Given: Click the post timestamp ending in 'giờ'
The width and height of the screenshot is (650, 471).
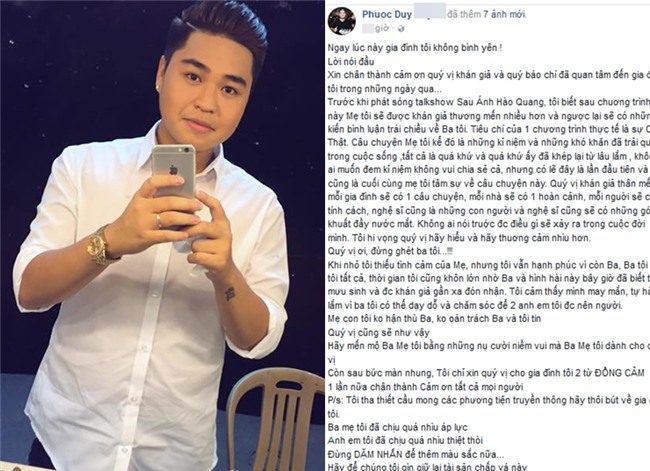Looking at the screenshot, I should tap(376, 28).
